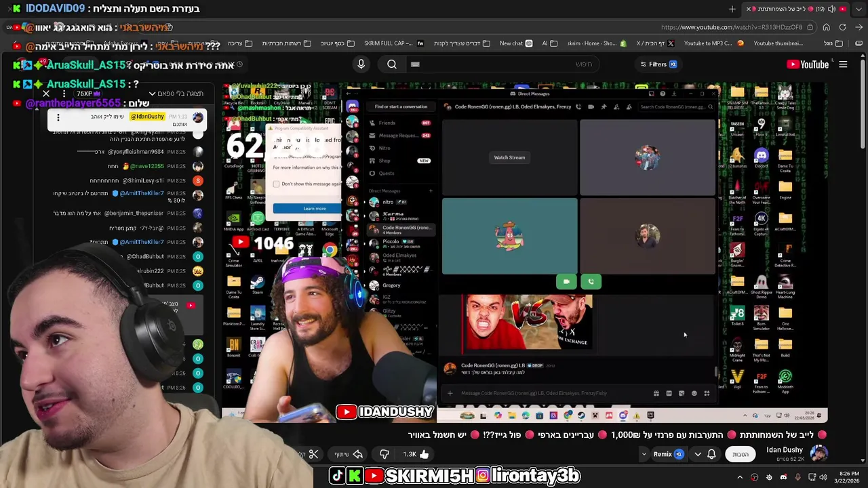Click the YouTube search magnifier button
The image size is (868, 488).
[x=392, y=64]
